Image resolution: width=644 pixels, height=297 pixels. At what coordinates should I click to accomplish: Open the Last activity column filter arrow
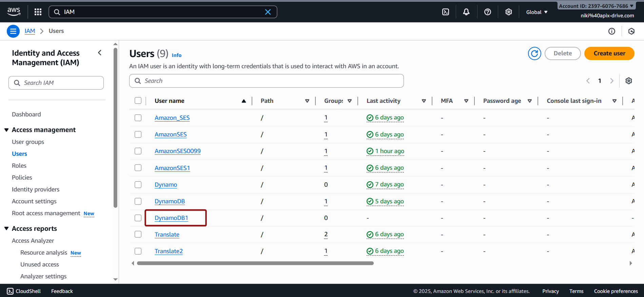point(424,101)
